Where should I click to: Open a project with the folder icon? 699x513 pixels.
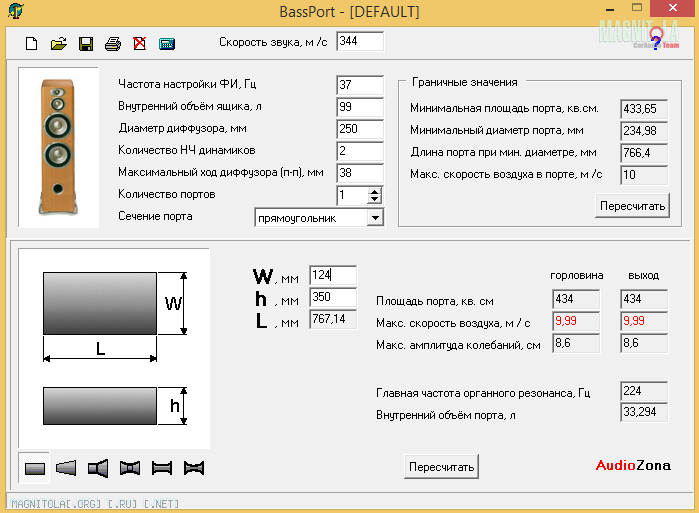pyautogui.click(x=58, y=44)
